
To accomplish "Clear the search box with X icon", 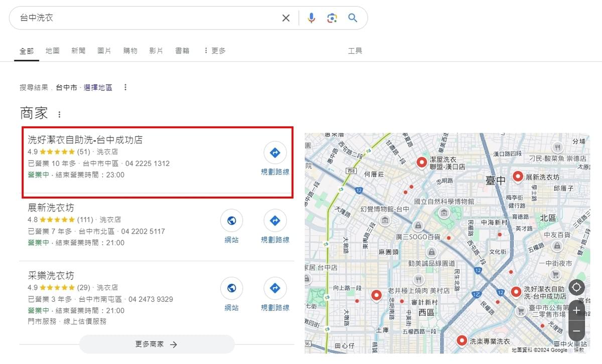I will [286, 18].
